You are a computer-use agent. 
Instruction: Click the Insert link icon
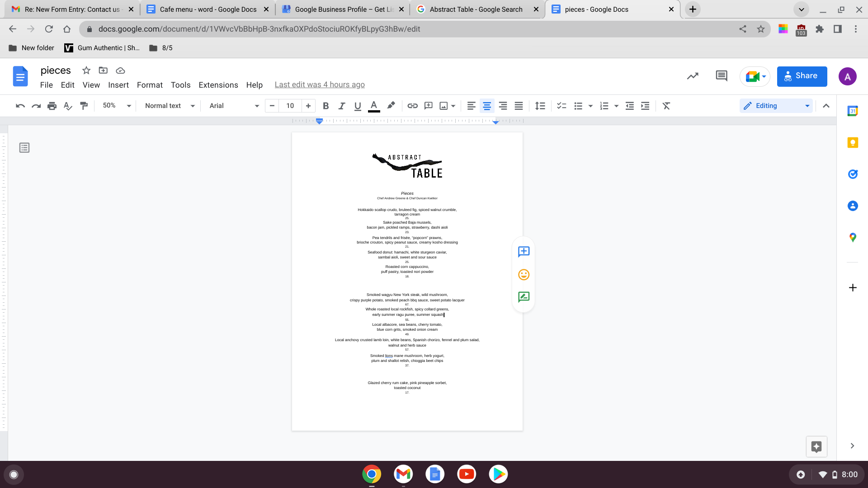pyautogui.click(x=412, y=106)
